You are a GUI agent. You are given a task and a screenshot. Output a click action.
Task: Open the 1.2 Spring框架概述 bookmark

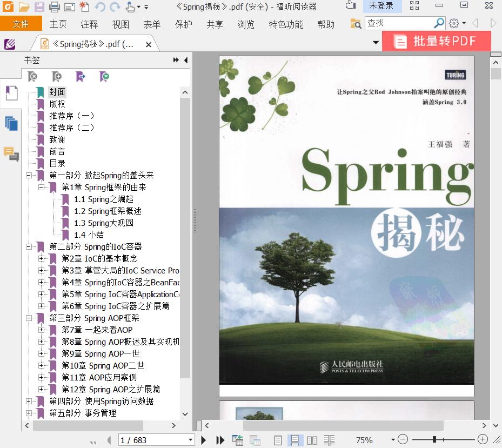point(108,211)
